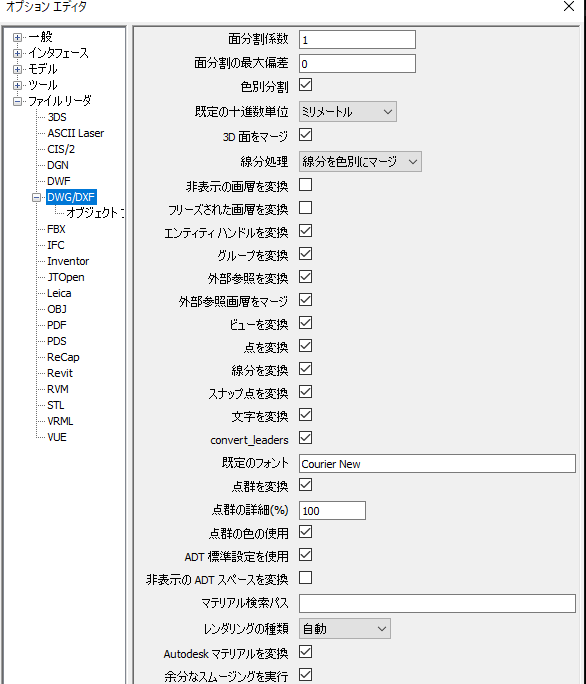Select ファイル リーダ tree label
Image resolution: width=586 pixels, height=684 pixels.
60,102
